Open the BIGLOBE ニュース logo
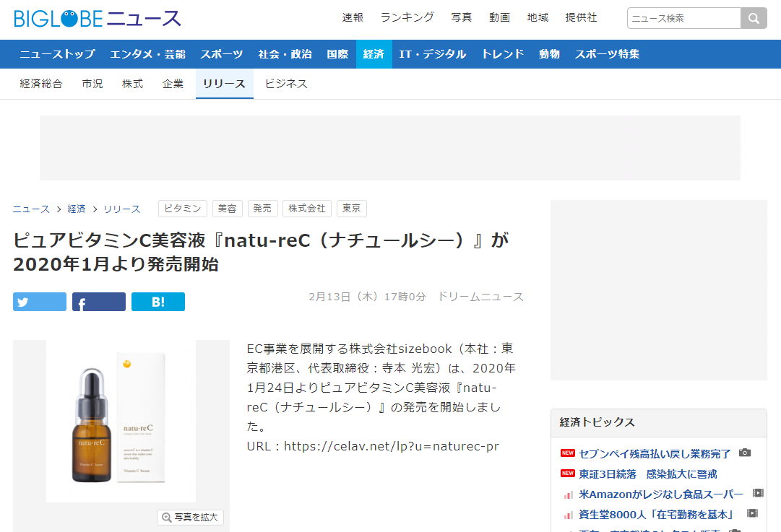Viewport: 781px width, 532px height. 97,18
